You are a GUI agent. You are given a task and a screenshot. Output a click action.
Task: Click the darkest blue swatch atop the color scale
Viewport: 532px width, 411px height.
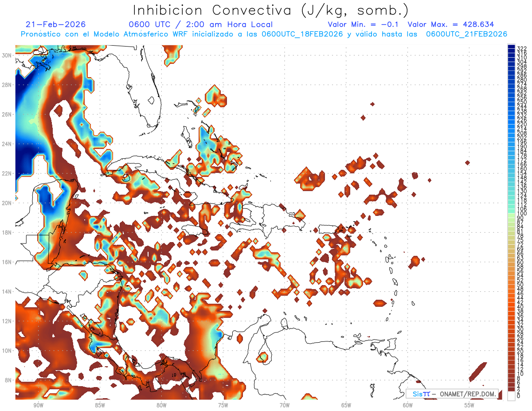(x=512, y=47)
